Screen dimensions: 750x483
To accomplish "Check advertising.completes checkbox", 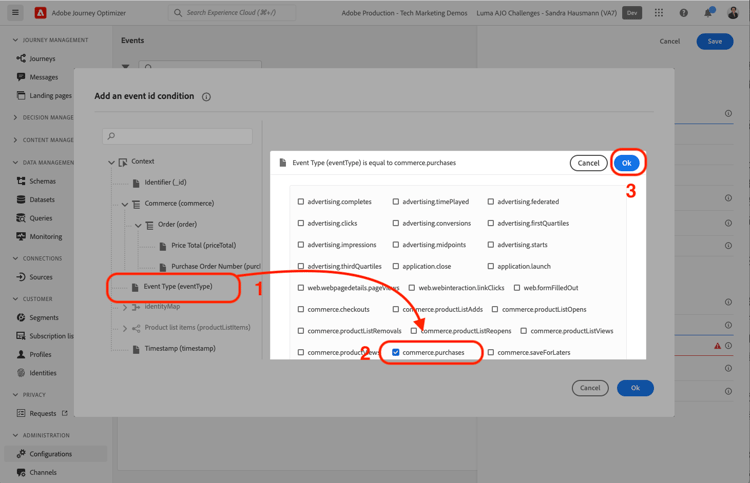I will (x=301, y=202).
